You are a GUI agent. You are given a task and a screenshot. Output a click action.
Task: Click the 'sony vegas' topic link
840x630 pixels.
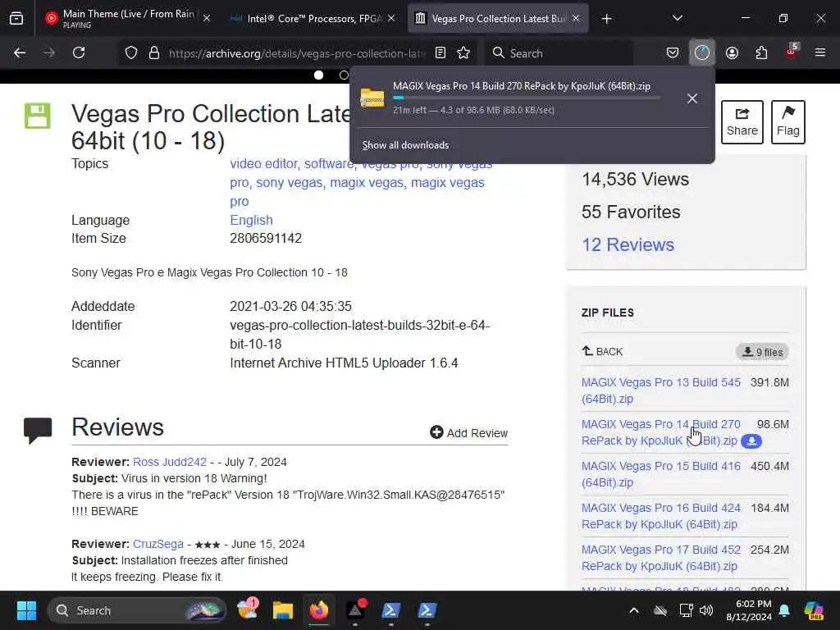(289, 183)
